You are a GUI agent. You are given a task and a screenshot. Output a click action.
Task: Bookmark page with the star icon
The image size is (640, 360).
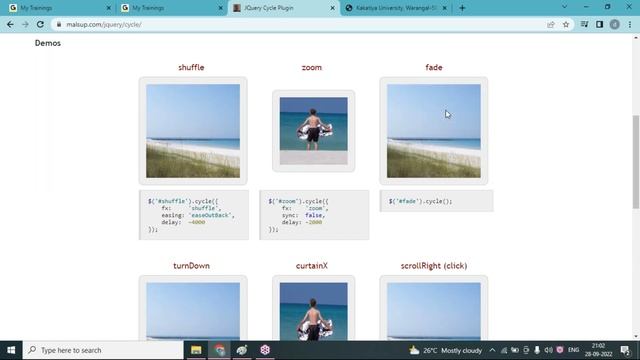click(x=566, y=24)
